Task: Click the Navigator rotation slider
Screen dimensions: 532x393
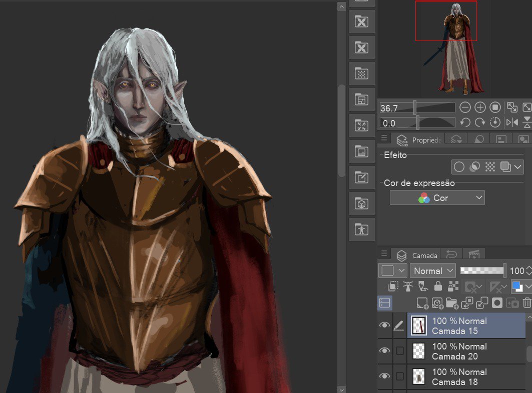Action: click(417, 122)
